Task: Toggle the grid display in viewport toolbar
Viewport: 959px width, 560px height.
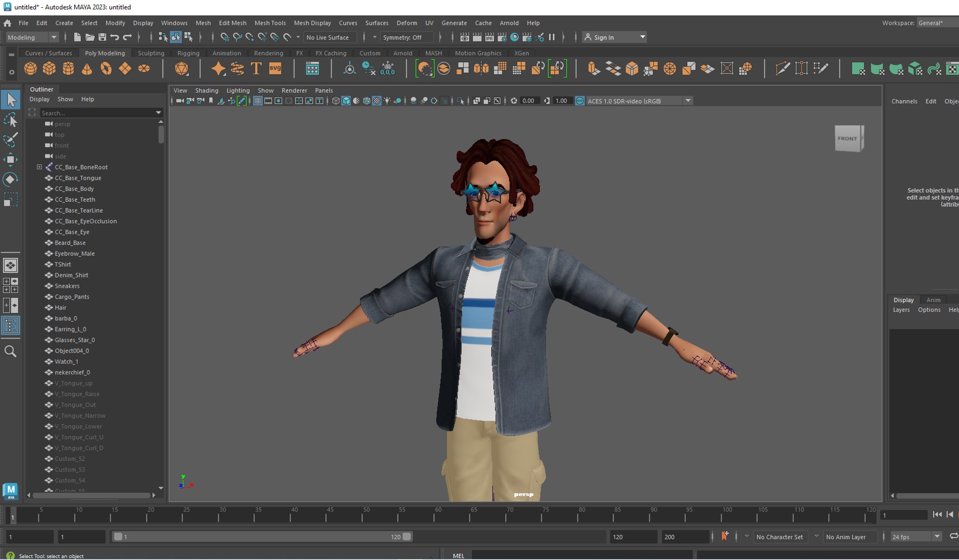Action: (258, 101)
